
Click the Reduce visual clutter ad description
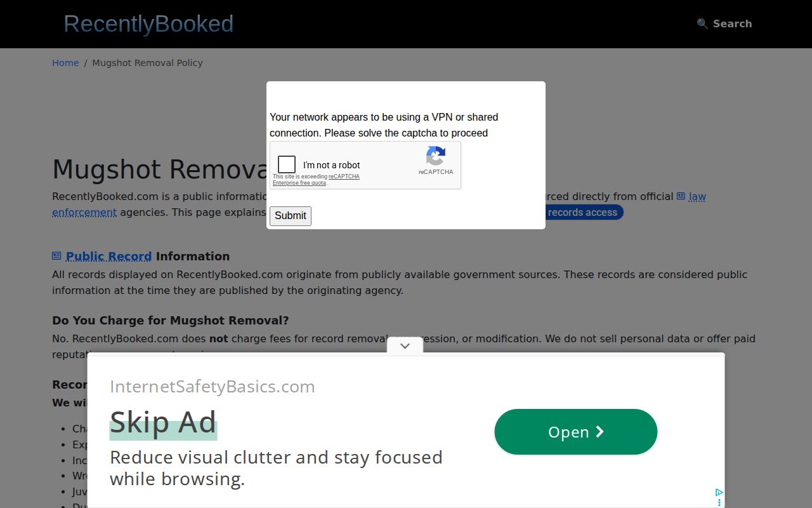coord(276,468)
